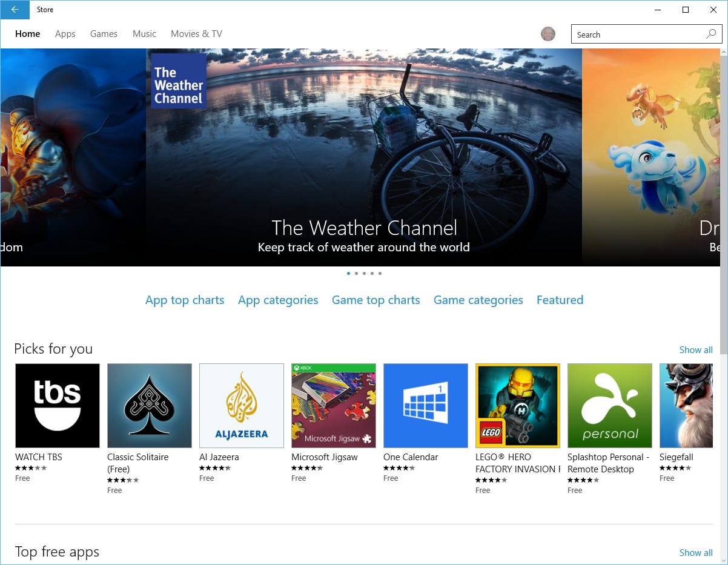Click the Featured link
The width and height of the screenshot is (728, 565).
click(560, 300)
